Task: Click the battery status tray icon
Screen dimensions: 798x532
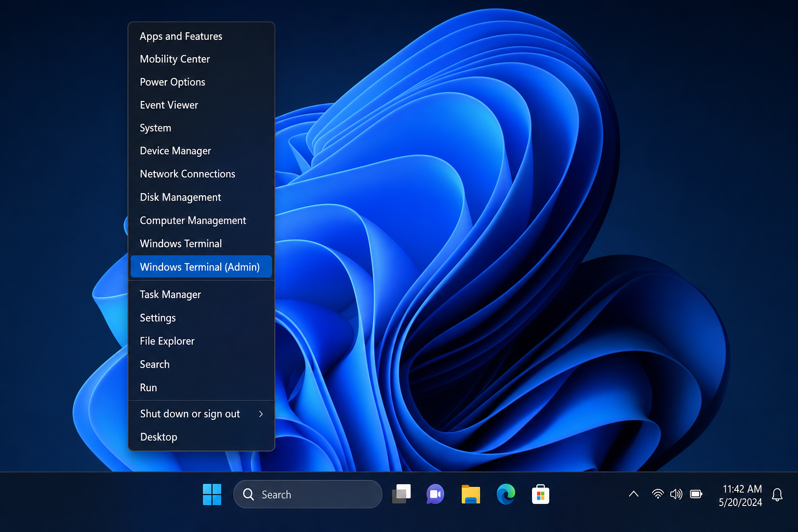Action: 696,494
